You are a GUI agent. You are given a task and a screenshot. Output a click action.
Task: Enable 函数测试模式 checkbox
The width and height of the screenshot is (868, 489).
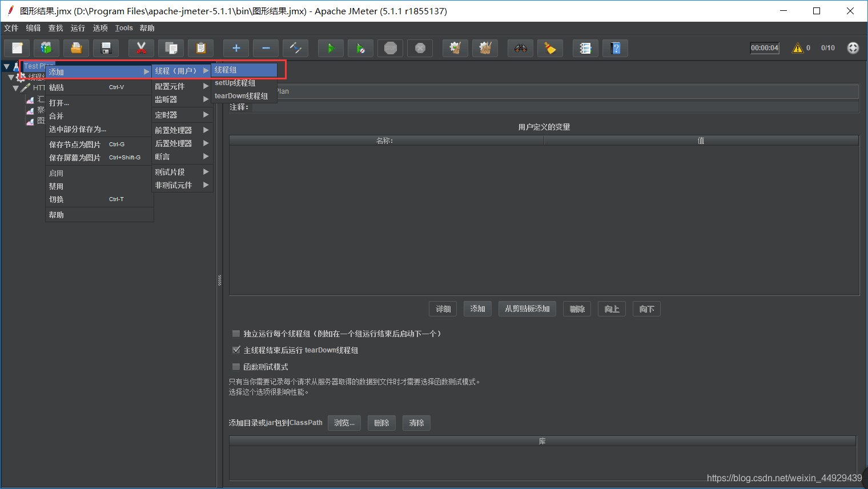tap(236, 367)
